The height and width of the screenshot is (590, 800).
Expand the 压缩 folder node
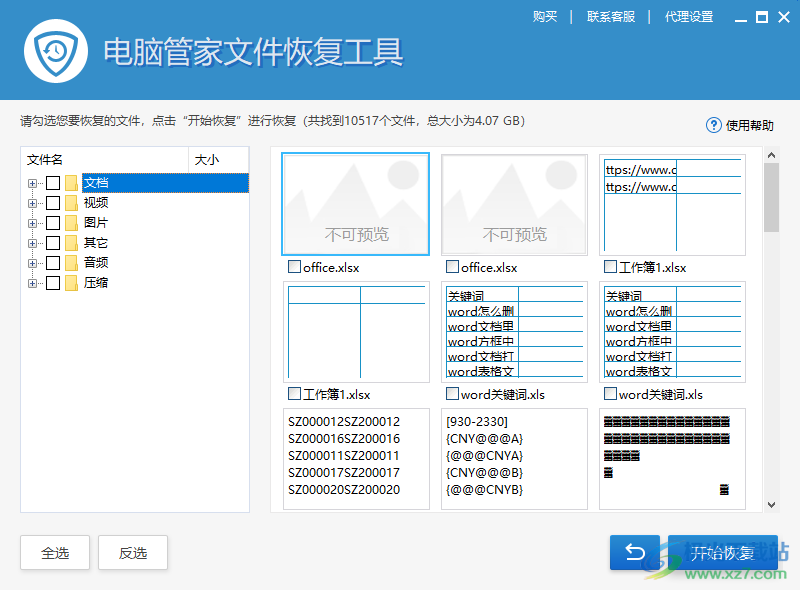point(31,282)
